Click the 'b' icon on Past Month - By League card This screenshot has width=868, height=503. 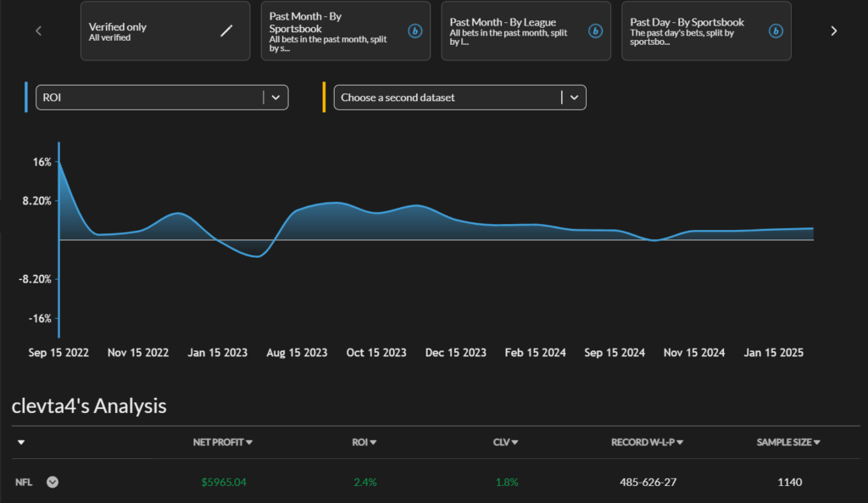595,31
